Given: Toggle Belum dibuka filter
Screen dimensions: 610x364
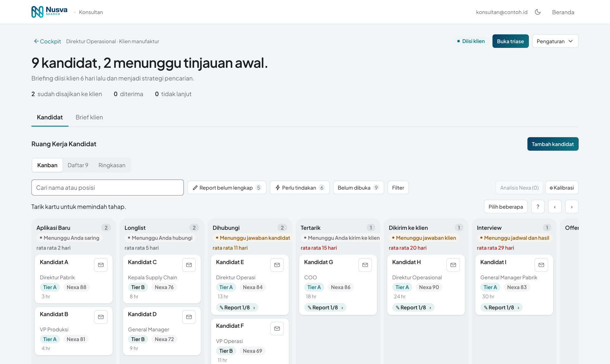Looking at the screenshot, I should click(x=359, y=188).
